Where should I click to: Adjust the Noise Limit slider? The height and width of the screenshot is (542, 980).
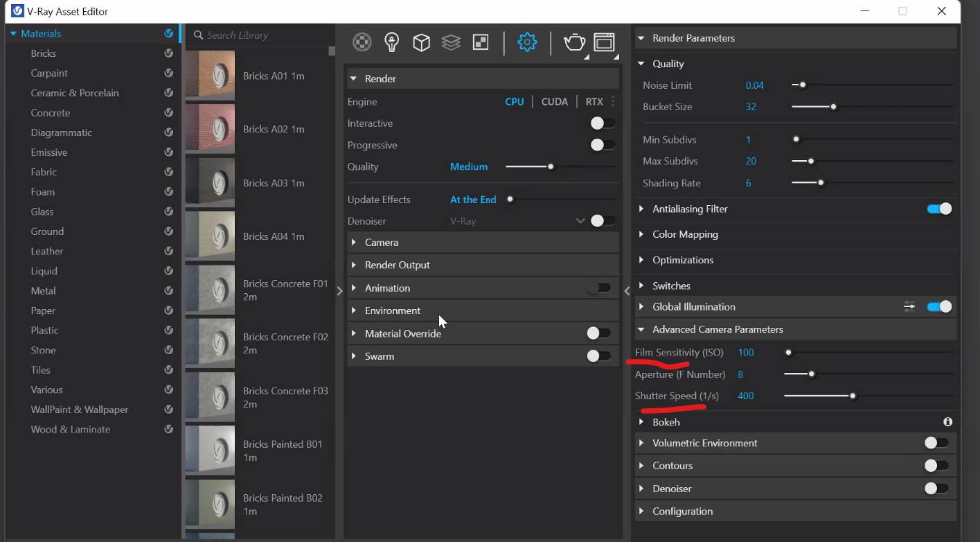pyautogui.click(x=873, y=85)
